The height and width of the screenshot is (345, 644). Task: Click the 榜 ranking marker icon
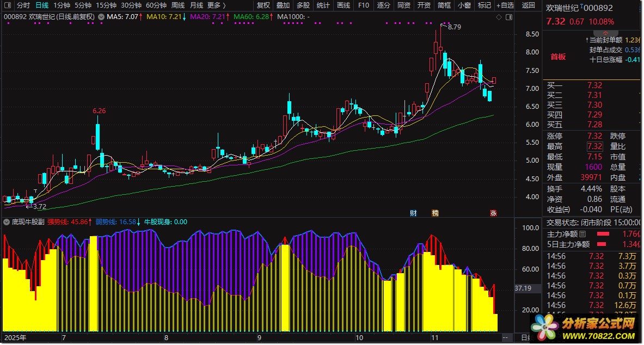pyautogui.click(x=435, y=213)
